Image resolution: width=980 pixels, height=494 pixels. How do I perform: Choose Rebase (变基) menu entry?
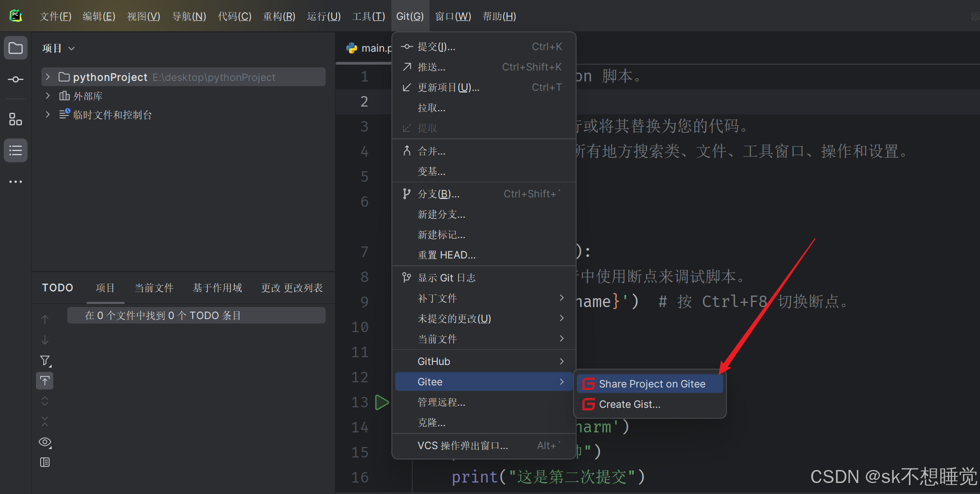coord(484,171)
